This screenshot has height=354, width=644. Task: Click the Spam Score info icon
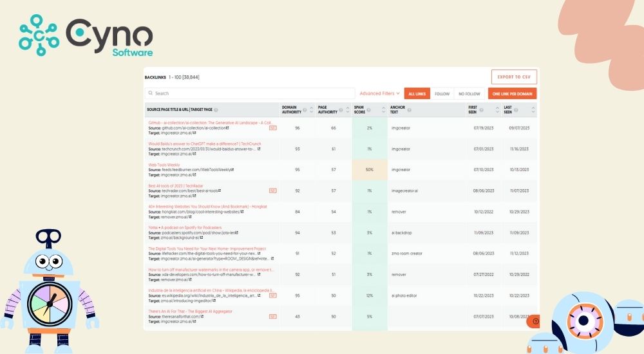(368, 109)
